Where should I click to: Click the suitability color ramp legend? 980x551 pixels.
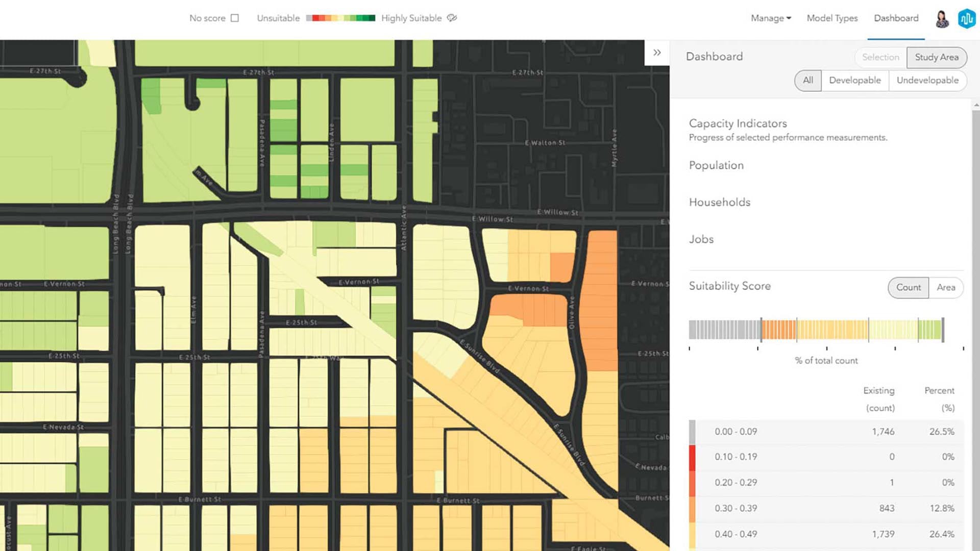coord(340,18)
